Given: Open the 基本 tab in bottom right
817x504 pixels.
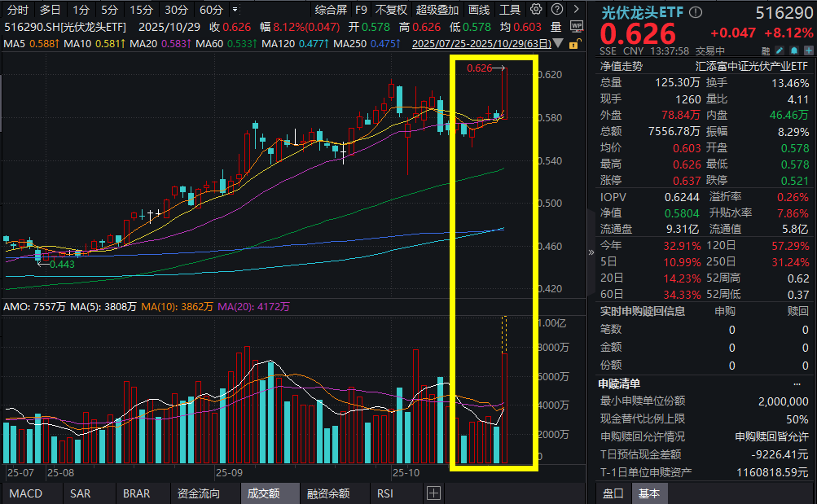Looking at the screenshot, I should [649, 493].
